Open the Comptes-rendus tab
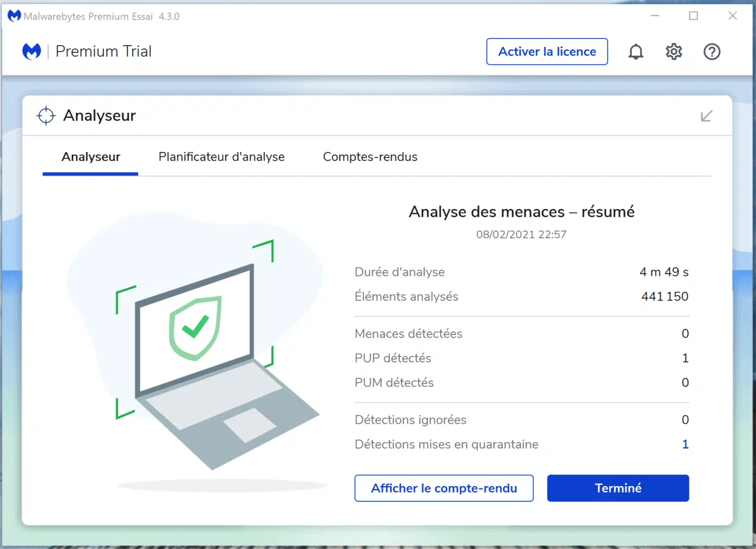Viewport: 756px width, 549px height. [370, 157]
